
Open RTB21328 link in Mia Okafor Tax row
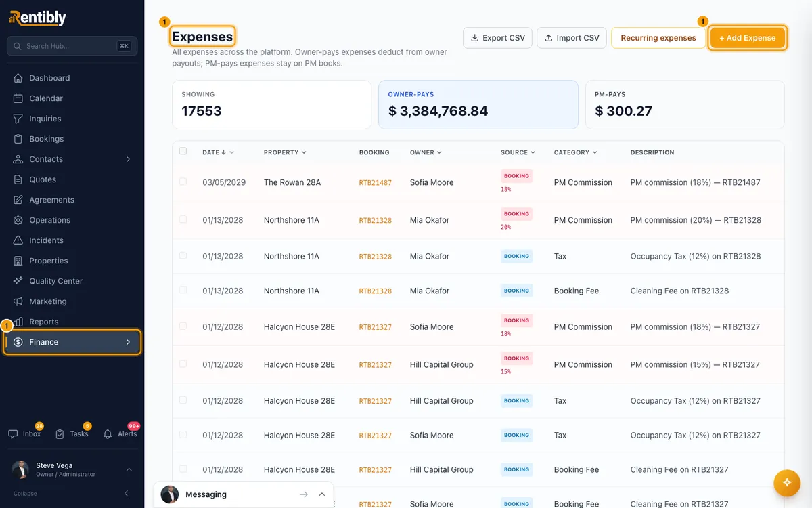coord(376,257)
